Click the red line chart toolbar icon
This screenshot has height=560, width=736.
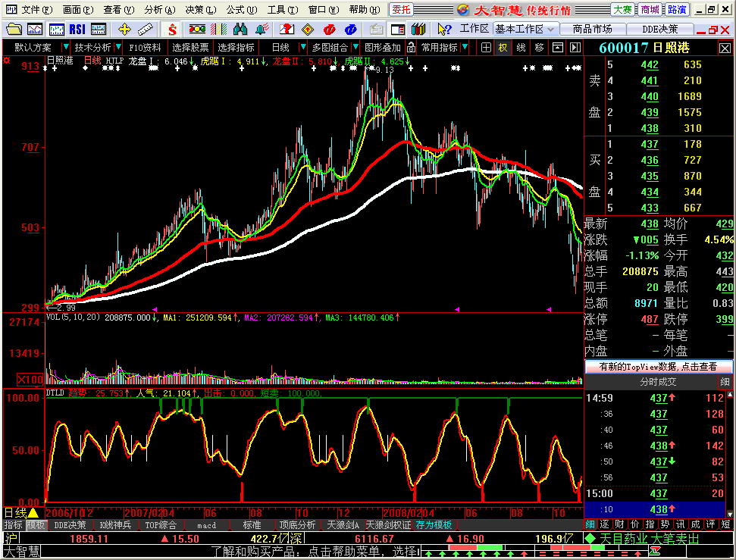pyautogui.click(x=35, y=30)
